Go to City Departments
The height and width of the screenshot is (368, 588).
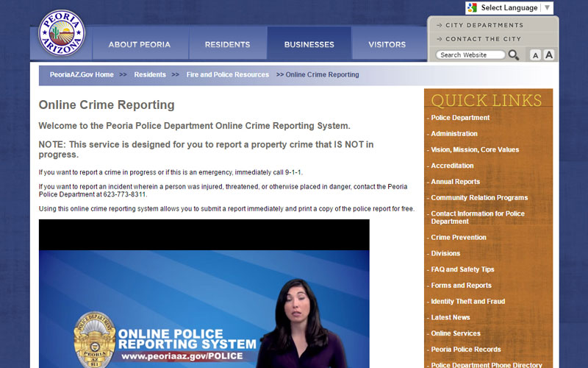[484, 25]
